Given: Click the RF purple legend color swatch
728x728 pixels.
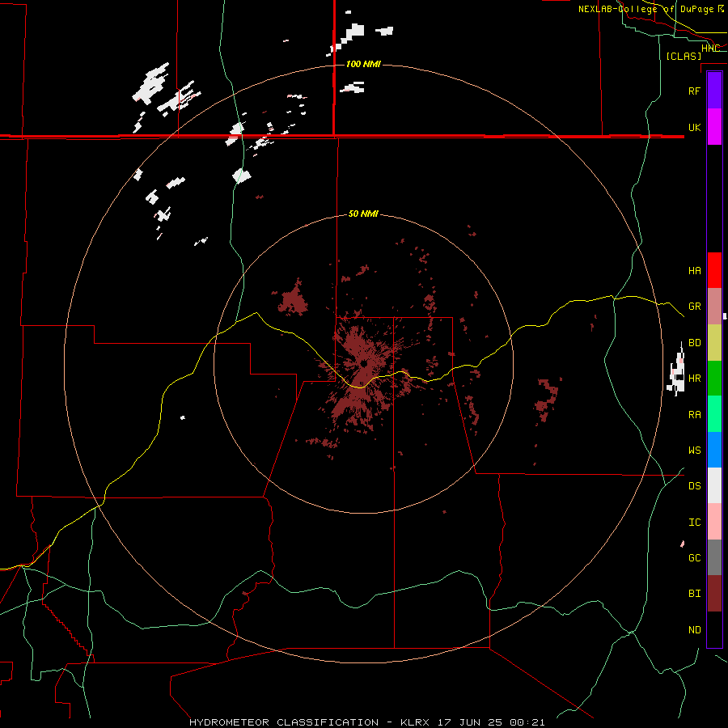Looking at the screenshot, I should click(x=714, y=91).
